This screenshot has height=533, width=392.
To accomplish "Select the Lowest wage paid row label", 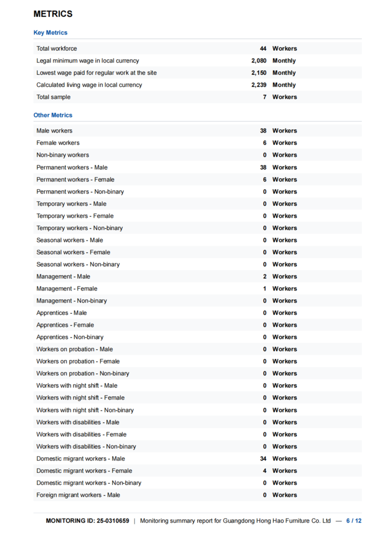I will point(96,73).
